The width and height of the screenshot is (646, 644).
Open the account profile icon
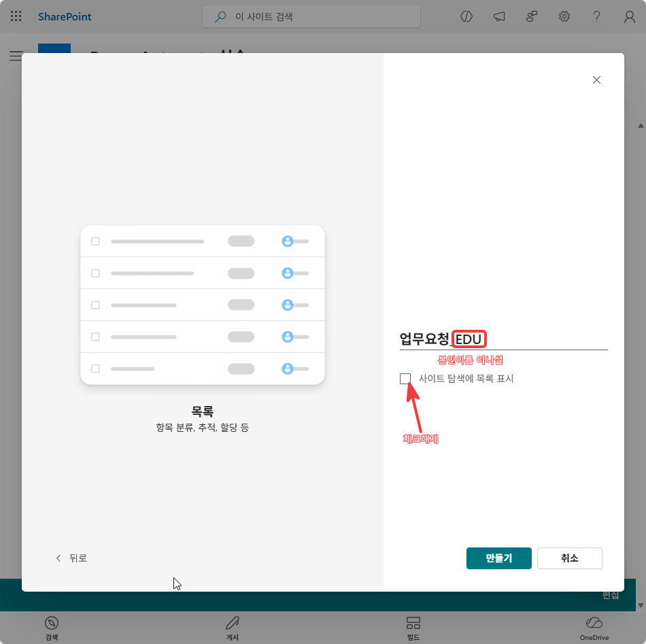[x=630, y=17]
